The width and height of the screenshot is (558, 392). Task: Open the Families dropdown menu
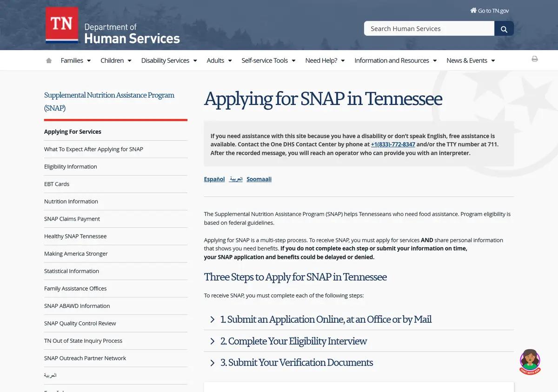(76, 60)
